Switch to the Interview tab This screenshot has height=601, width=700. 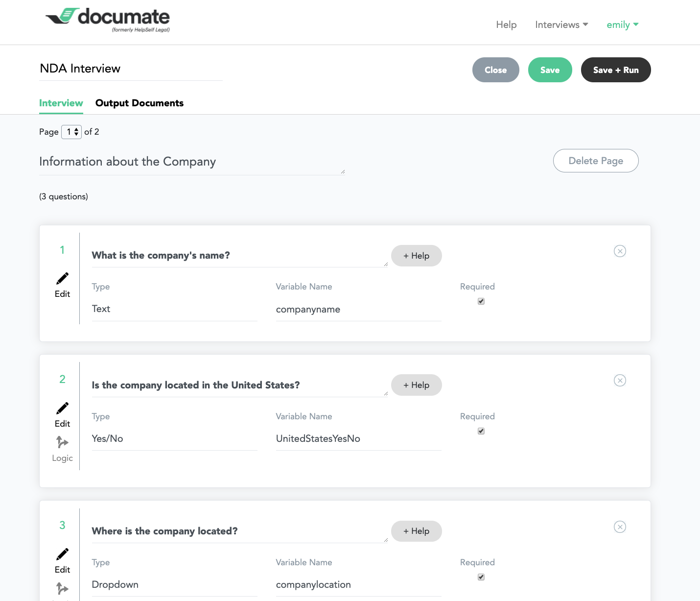point(61,103)
